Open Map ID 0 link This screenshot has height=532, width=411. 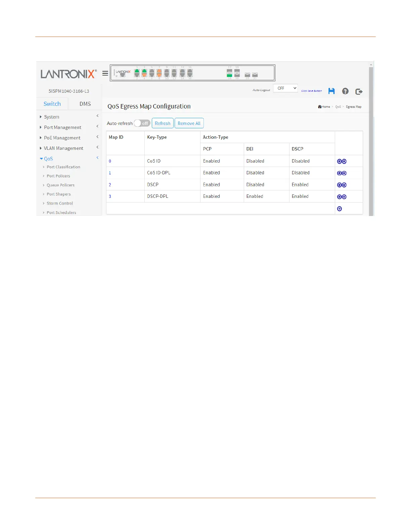point(110,161)
